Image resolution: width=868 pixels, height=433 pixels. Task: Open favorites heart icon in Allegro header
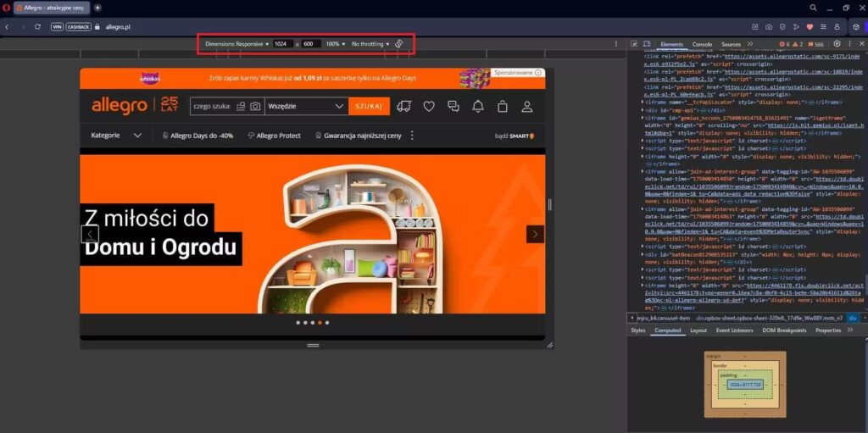click(x=429, y=106)
